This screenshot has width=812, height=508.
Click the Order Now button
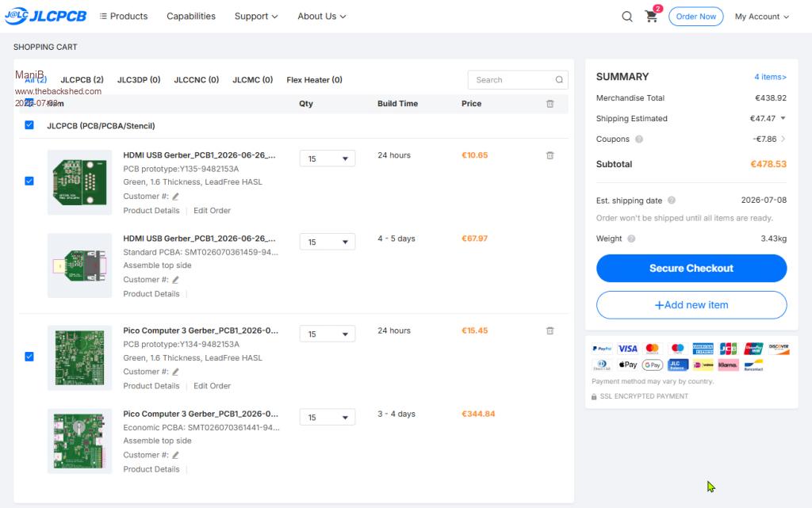coord(696,17)
